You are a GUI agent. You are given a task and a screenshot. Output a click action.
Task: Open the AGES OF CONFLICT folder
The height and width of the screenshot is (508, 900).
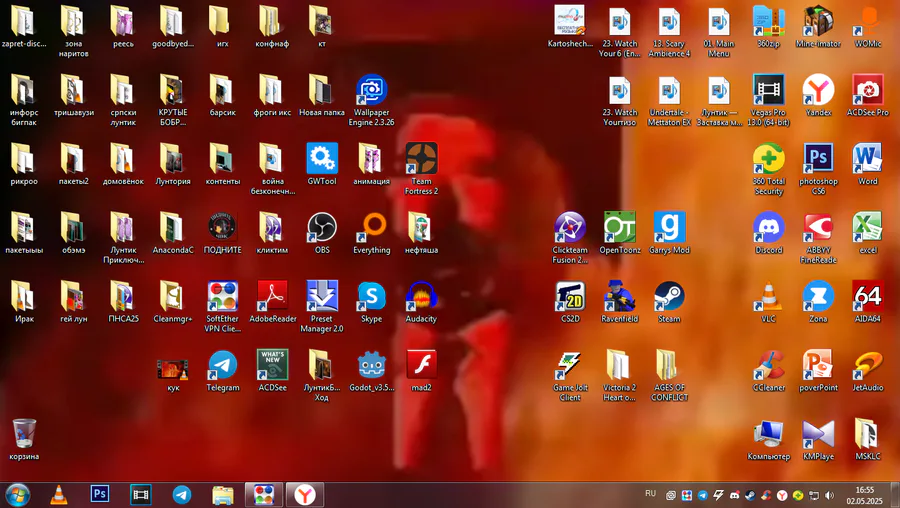click(x=669, y=365)
